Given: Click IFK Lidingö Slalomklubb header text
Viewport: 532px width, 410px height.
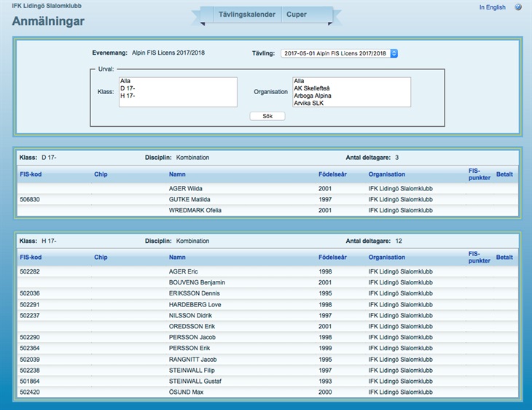Looking at the screenshot, I should pyautogui.click(x=47, y=6).
